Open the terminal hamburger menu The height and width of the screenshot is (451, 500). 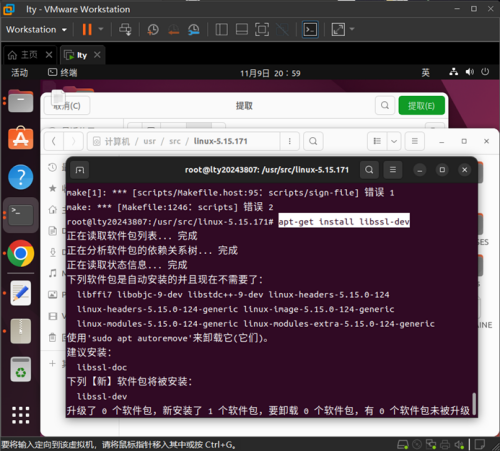[393, 170]
